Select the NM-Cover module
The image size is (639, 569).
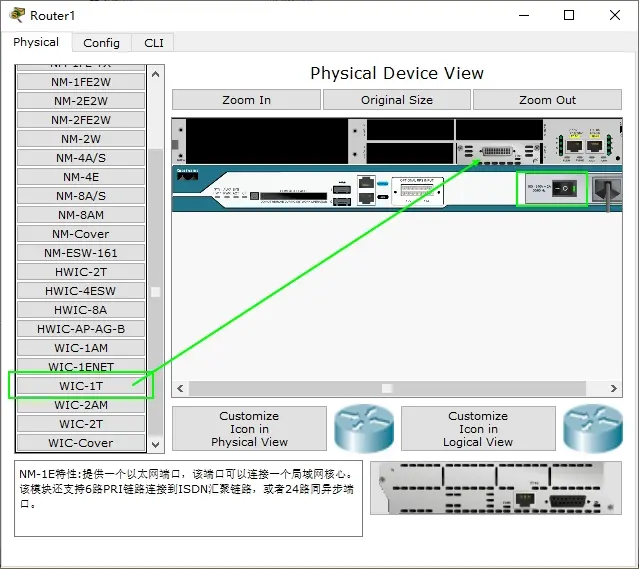tap(81, 234)
